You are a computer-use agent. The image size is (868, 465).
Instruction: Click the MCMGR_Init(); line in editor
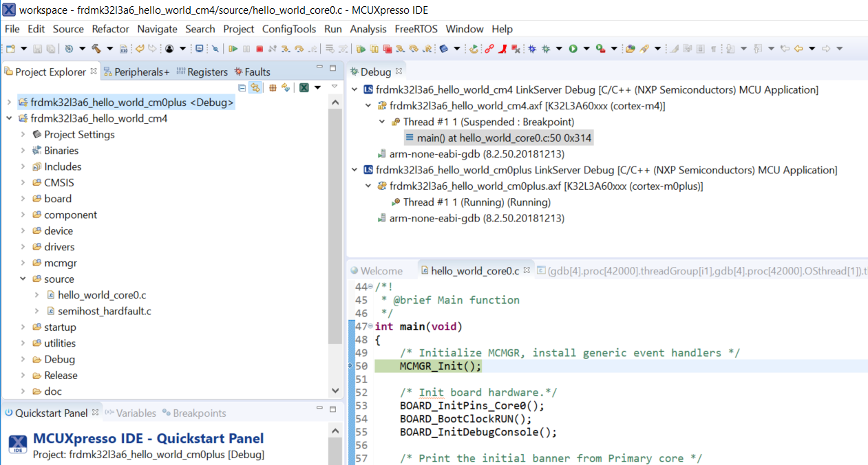[x=441, y=366]
